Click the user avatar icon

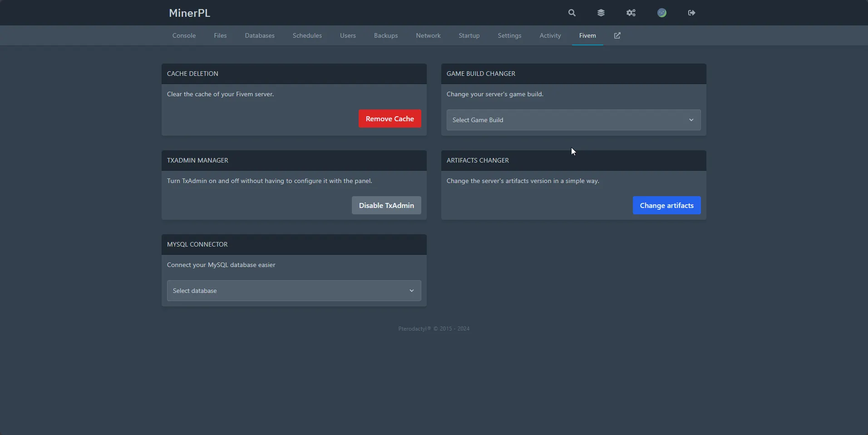662,13
